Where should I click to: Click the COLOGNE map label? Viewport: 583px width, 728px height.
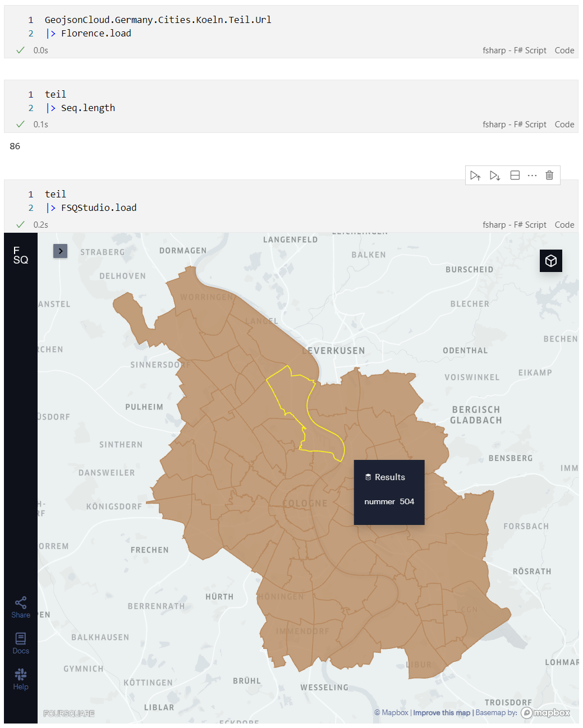click(x=306, y=503)
